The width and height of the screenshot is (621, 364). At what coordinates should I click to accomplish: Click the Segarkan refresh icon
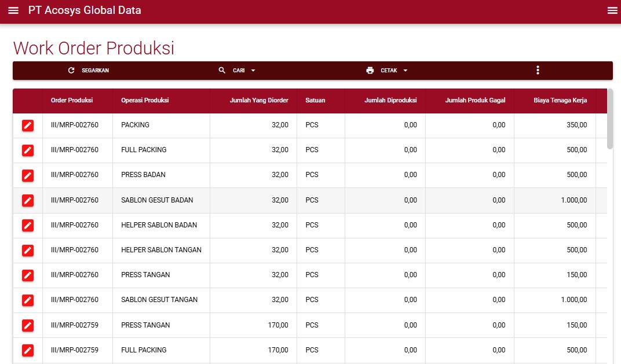pos(71,71)
